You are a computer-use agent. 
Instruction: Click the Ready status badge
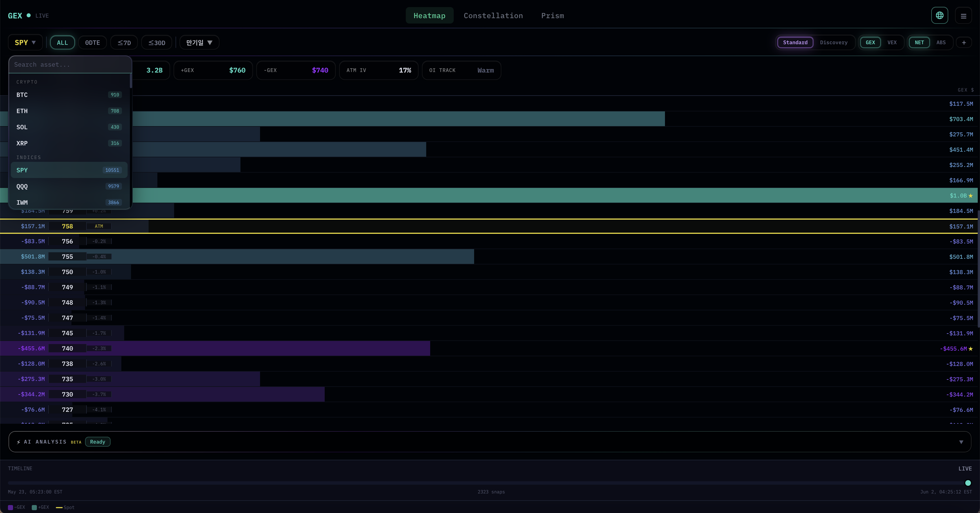97,442
